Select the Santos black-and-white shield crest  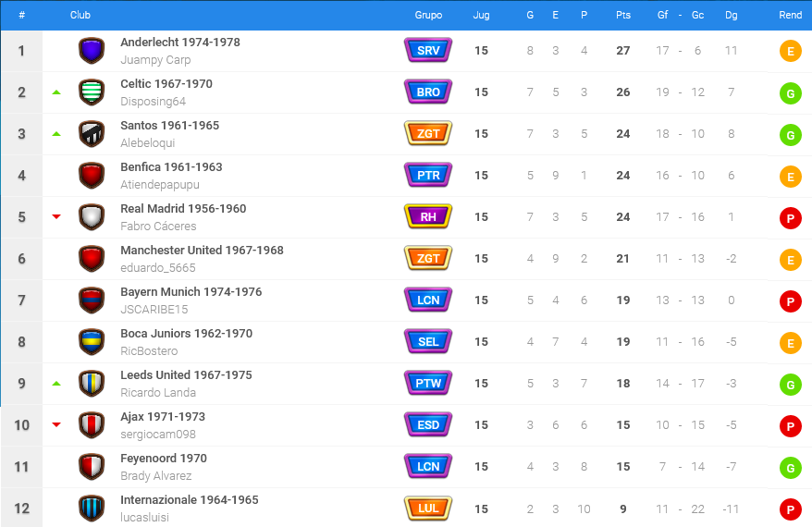pyautogui.click(x=92, y=133)
